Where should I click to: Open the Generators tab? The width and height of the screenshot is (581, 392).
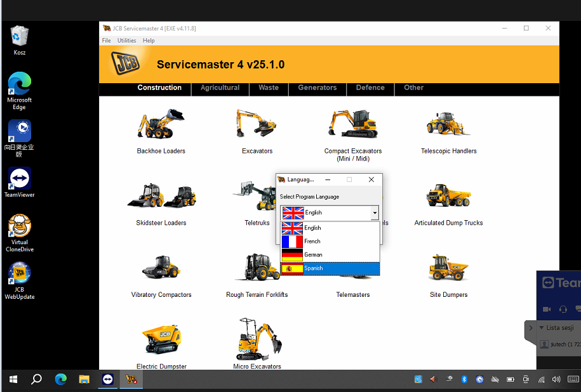pos(317,88)
